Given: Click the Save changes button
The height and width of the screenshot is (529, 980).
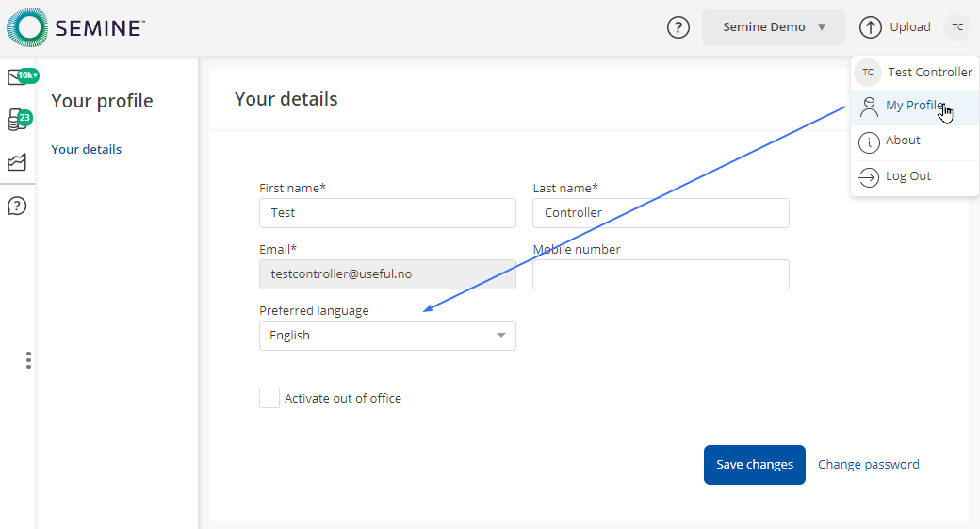Looking at the screenshot, I should pos(754,465).
